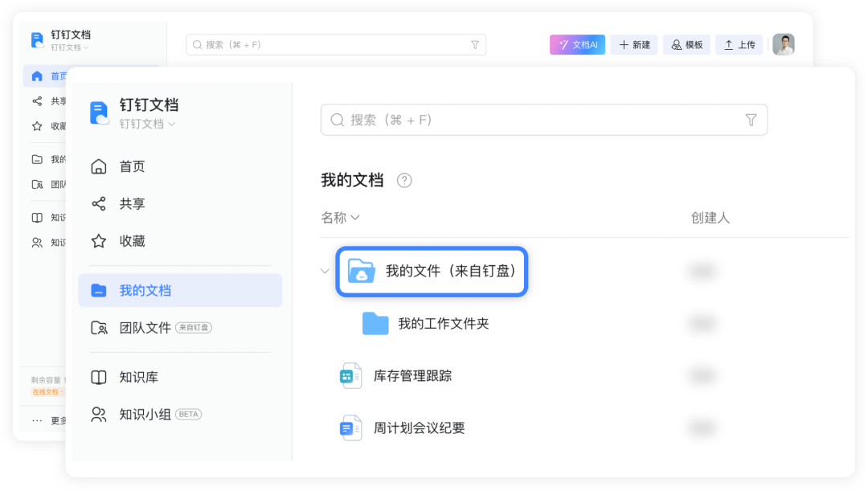Click the help question mark beside 我的文档
Screen dimensions: 868x491
click(x=404, y=181)
